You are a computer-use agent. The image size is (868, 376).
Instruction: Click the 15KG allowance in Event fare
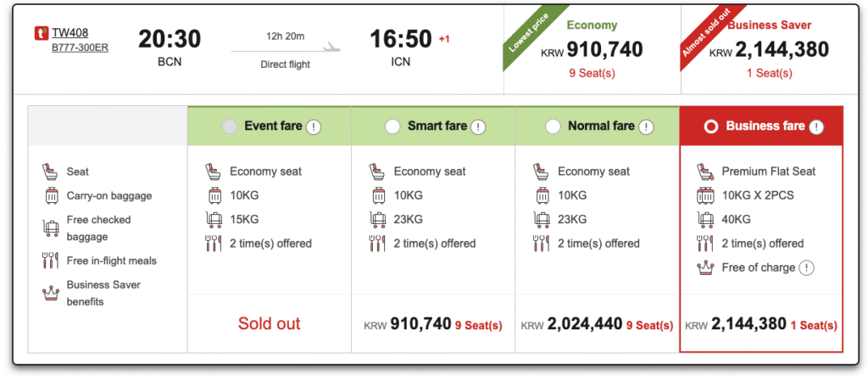coord(244,220)
